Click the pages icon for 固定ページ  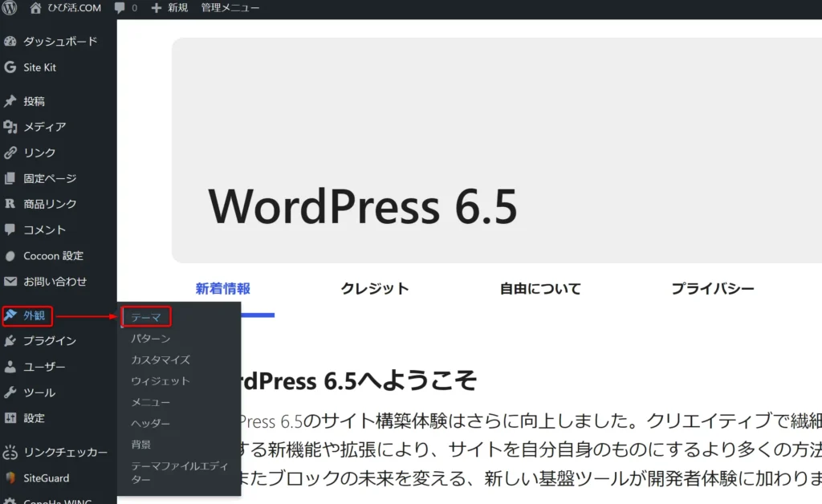point(10,178)
